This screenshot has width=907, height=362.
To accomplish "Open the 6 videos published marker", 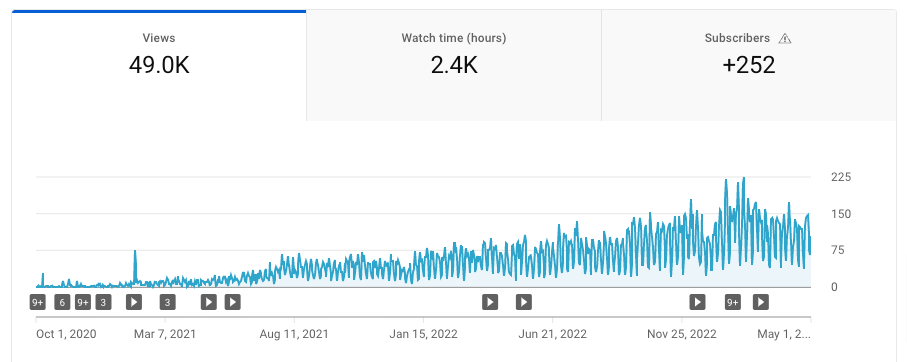I will (x=62, y=302).
